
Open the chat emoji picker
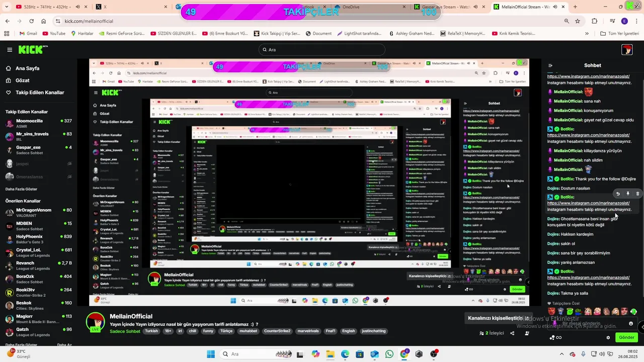pos(631,323)
